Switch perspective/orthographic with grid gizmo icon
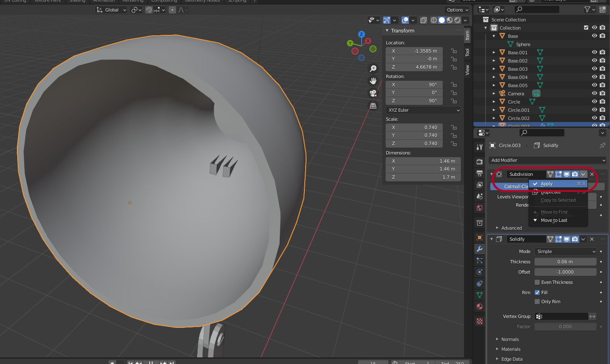Screen dimensions: 610x364 [373, 106]
